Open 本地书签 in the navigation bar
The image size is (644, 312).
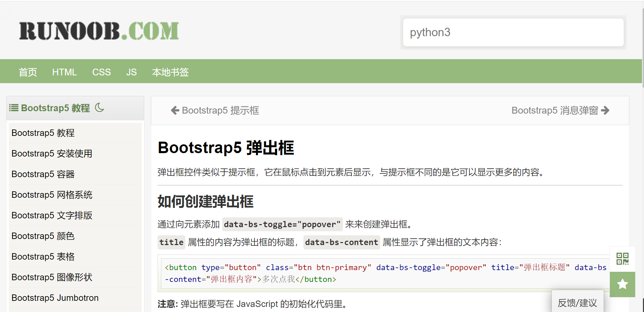170,72
